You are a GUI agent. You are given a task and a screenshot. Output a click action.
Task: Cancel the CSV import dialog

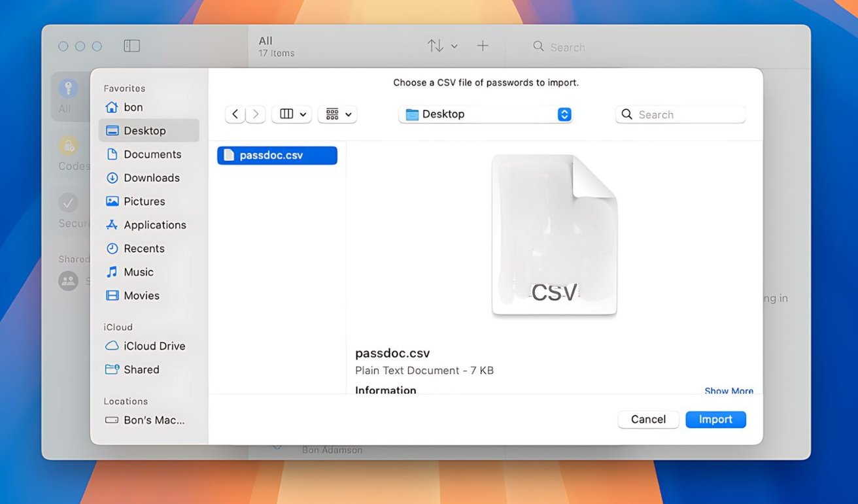pos(648,419)
